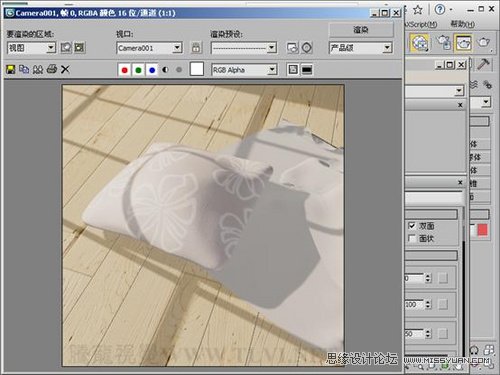Open the area to render dropdown
Viewport: 500px width, 375px height.
(x=31, y=48)
